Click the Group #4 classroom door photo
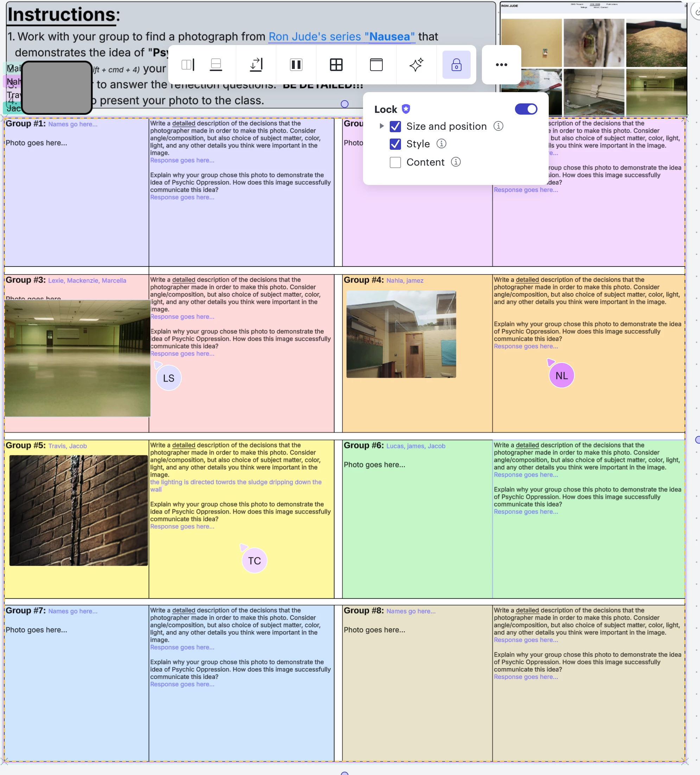700x775 pixels. pos(401,334)
